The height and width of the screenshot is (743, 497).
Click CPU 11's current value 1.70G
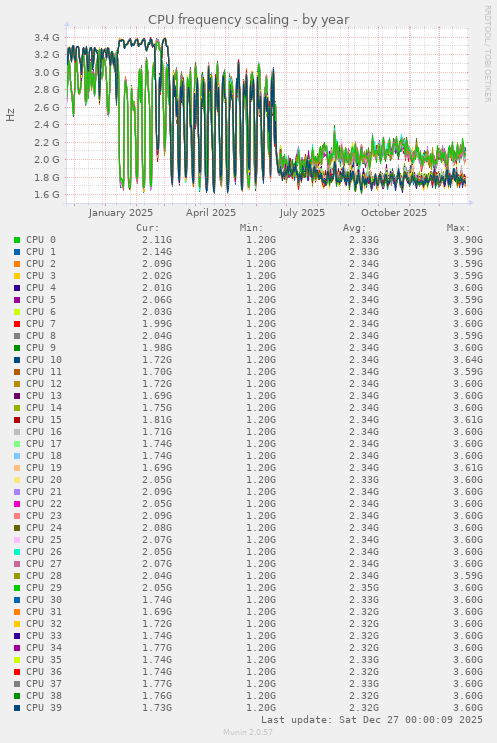point(157,372)
